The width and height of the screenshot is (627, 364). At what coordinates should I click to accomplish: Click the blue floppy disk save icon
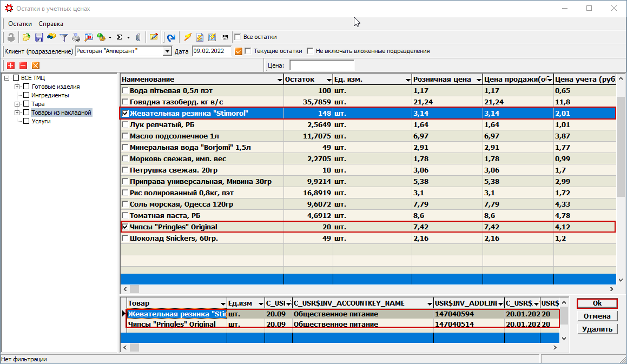point(39,37)
